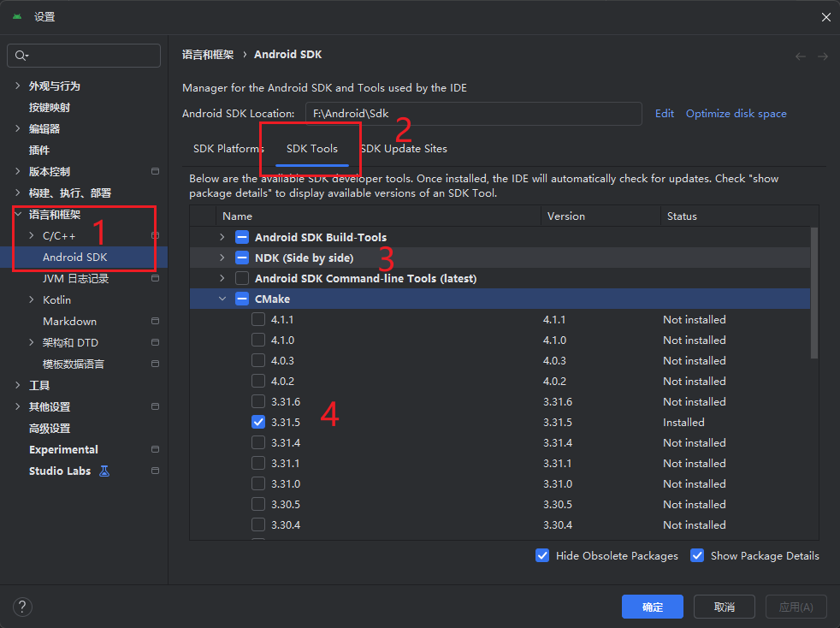Screen dimensions: 840x628
Task: Click project-level icon beside 模板数据语言
Action: 156,364
